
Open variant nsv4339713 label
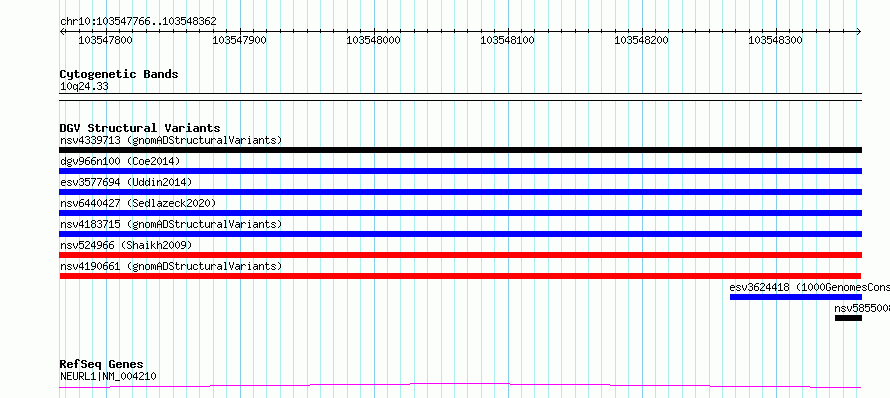[x=171, y=140]
